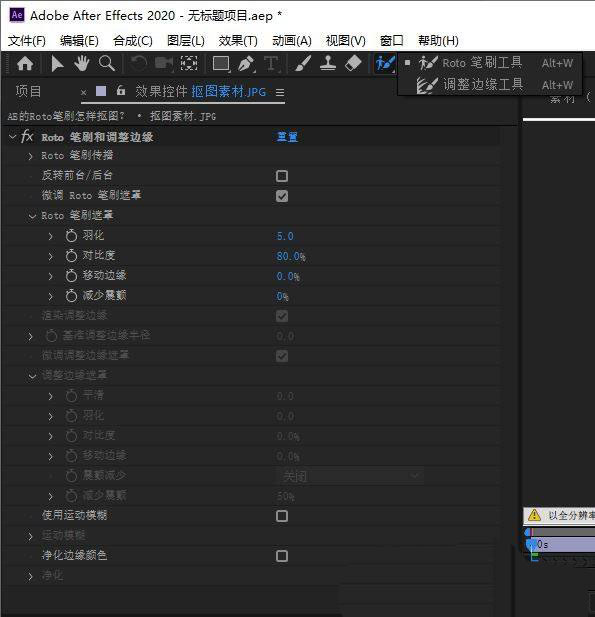Viewport: 595px width, 617px height.
Task: Enable the 反转前台/后台 checkbox
Action: (282, 176)
